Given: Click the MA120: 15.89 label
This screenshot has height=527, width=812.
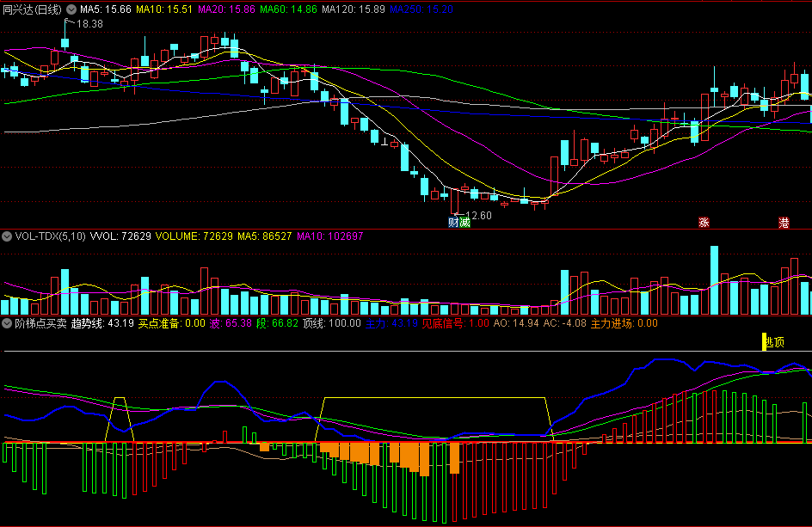Looking at the screenshot, I should (x=354, y=9).
